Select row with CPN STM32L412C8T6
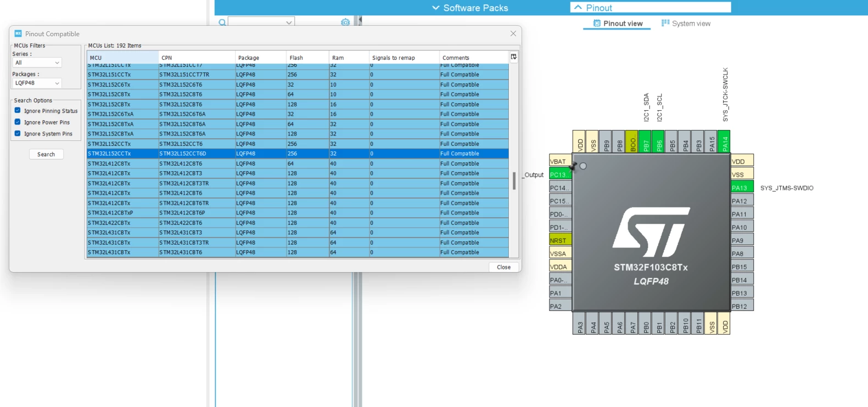Viewport: 868px width, 407px height. coord(298,163)
